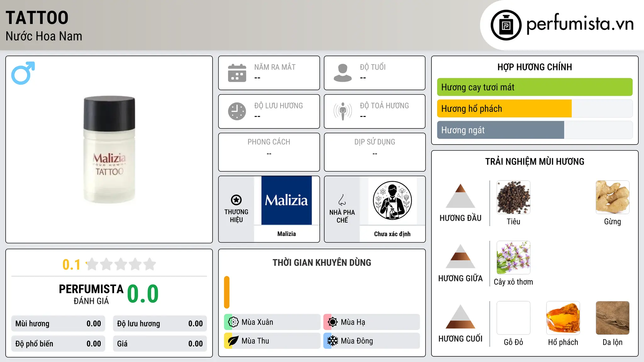
Task: Click the Giá 0.00 score box
Action: point(160,343)
